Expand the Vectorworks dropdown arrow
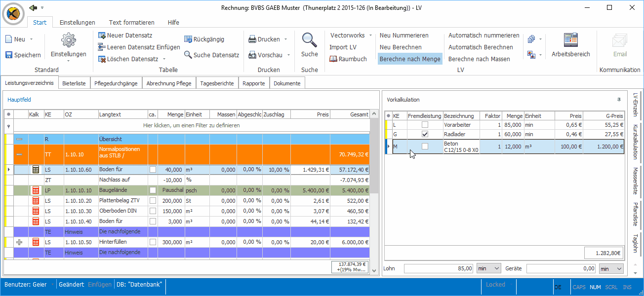Viewport: 644px width, 296px height. point(370,36)
